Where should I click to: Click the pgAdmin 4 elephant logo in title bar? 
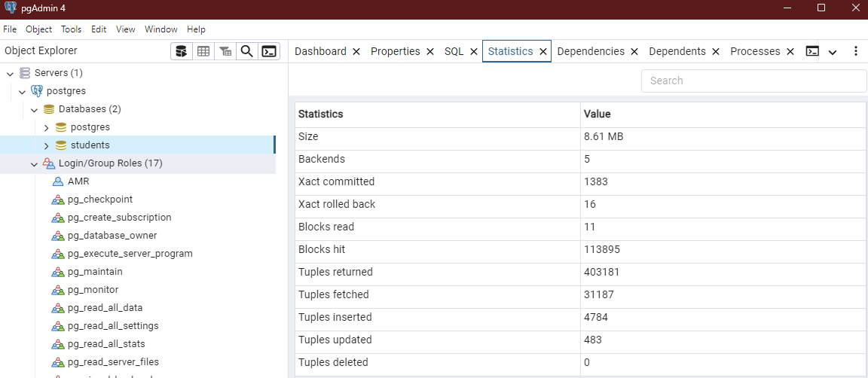pos(10,8)
